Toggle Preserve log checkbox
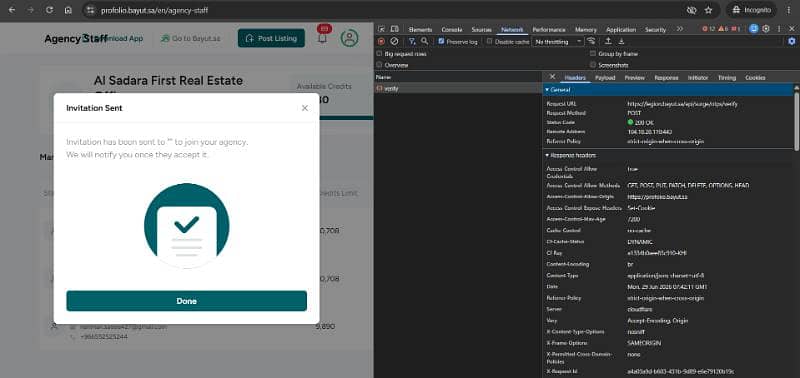 [x=442, y=41]
